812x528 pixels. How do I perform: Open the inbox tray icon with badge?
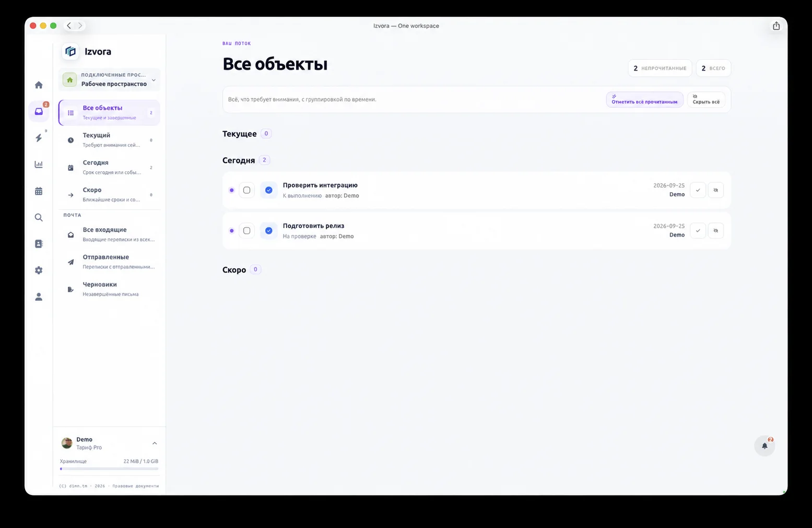[x=39, y=111]
